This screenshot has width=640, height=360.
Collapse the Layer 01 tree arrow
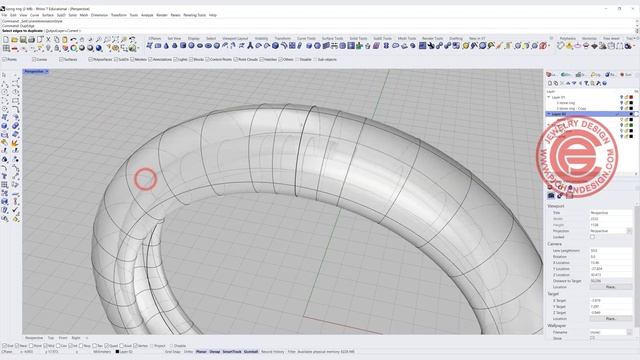(x=549, y=97)
